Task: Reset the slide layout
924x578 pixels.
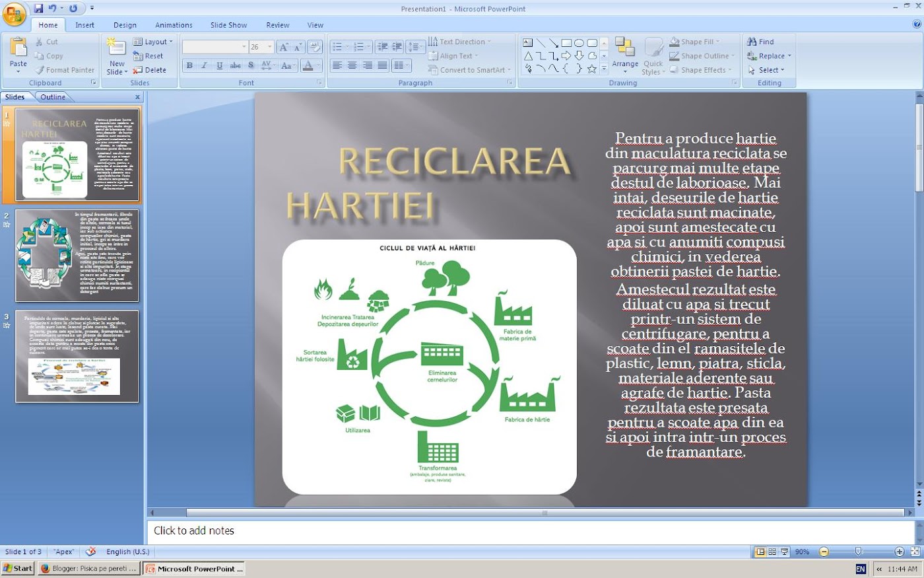Action: [x=148, y=56]
